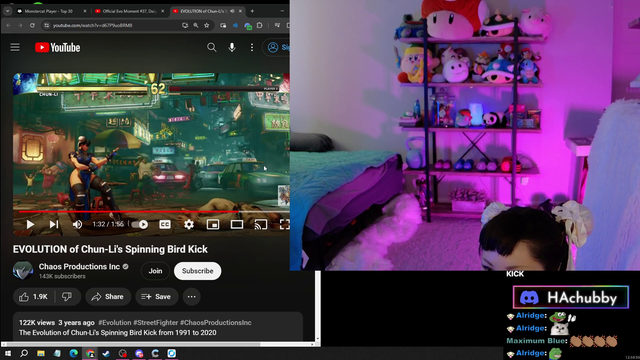Viewport: 640px width, 360px height.
Task: Open YouTube search via magnifier icon
Action: click(211, 47)
